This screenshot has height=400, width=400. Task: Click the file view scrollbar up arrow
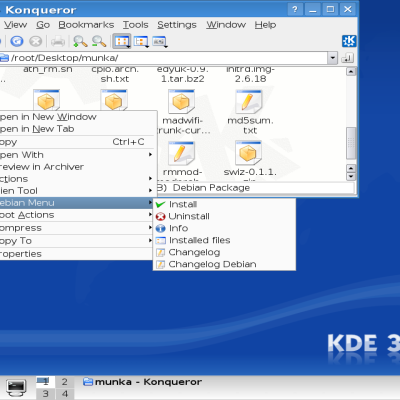click(351, 71)
